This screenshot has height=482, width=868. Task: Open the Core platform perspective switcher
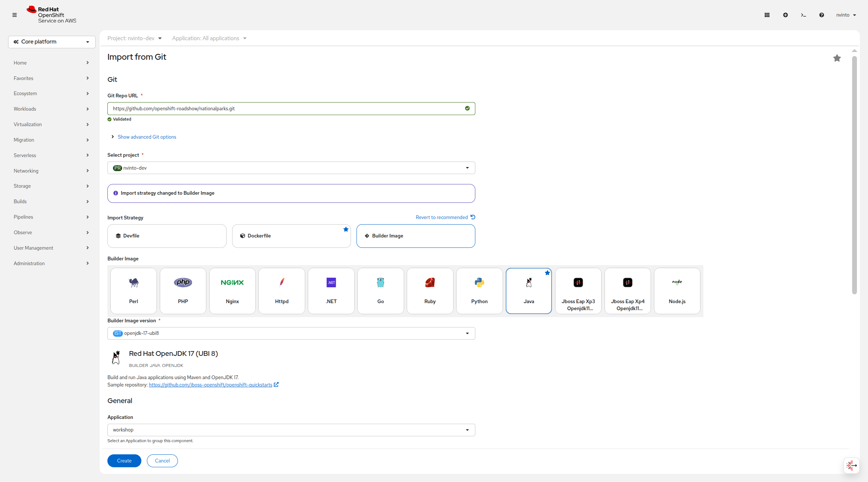point(52,42)
